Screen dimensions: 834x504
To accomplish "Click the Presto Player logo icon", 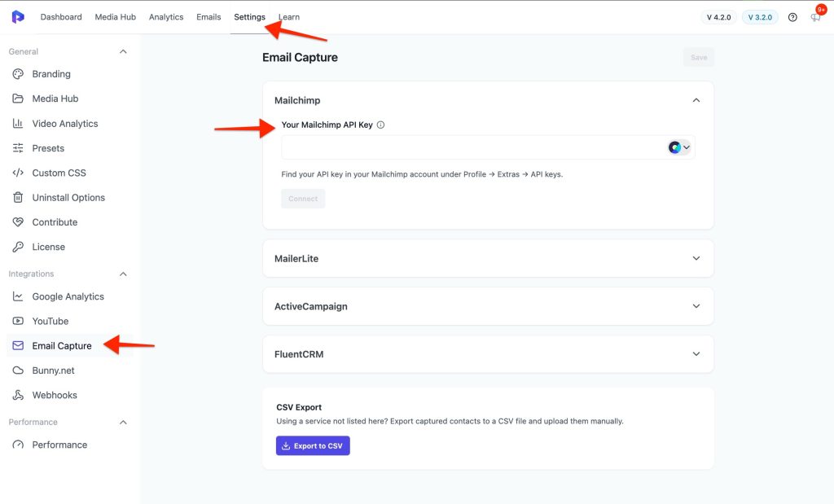I will pos(18,17).
